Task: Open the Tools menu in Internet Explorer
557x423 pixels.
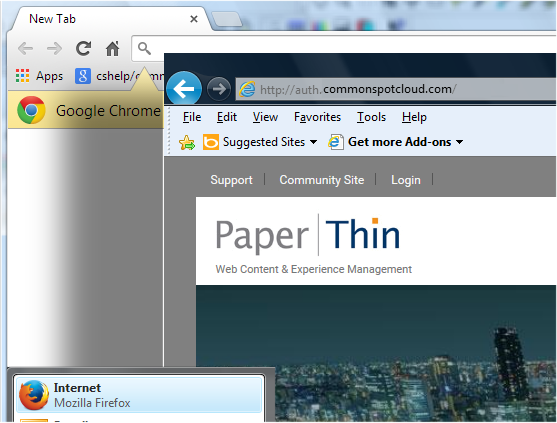Action: pos(371,117)
